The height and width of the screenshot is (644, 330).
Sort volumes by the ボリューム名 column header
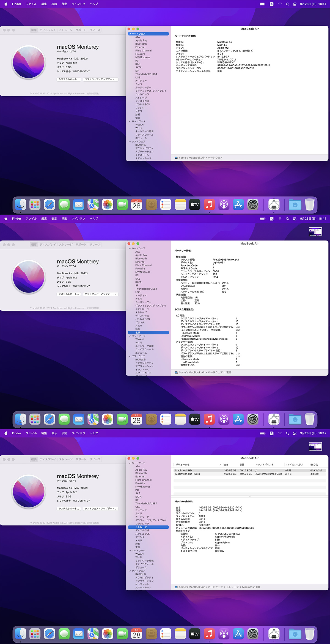183,465
